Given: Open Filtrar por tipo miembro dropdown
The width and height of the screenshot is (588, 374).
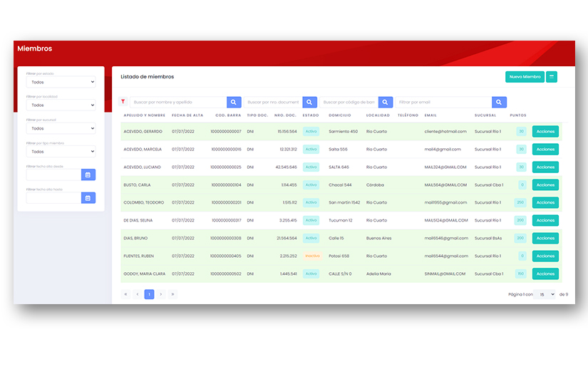Looking at the screenshot, I should 61,152.
